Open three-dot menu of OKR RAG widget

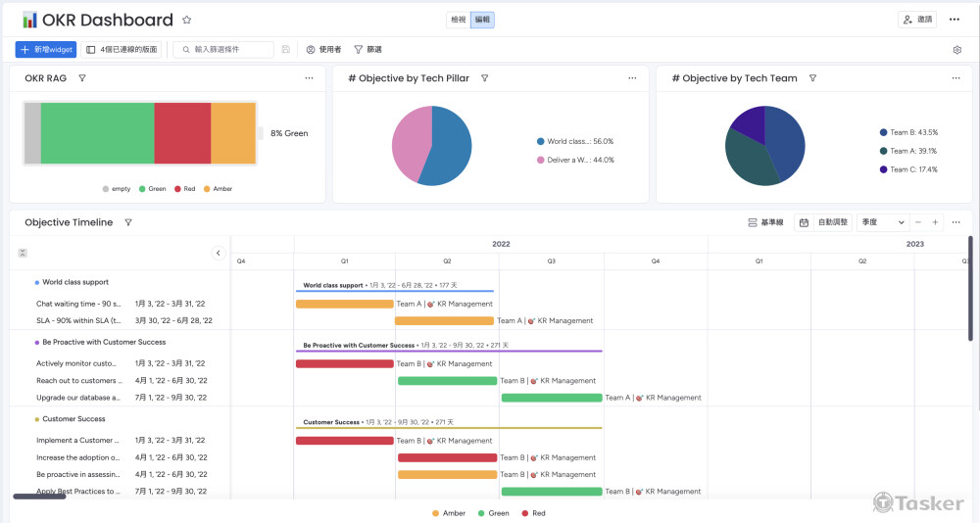click(x=309, y=78)
